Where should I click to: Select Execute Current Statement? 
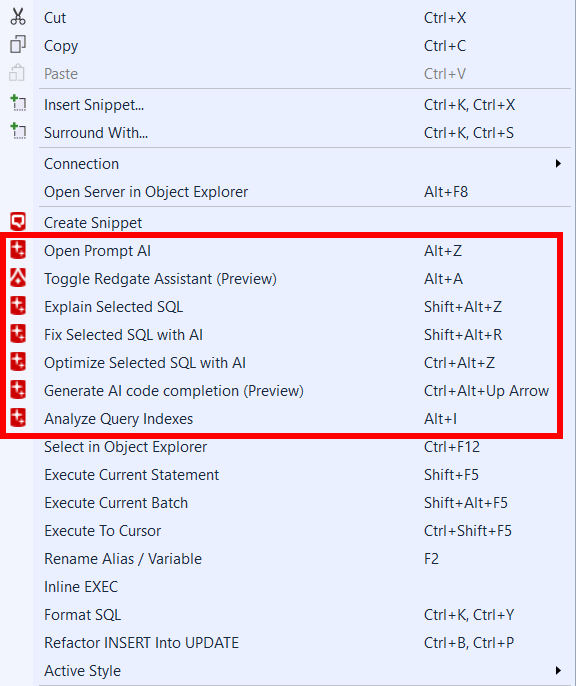click(x=288, y=475)
